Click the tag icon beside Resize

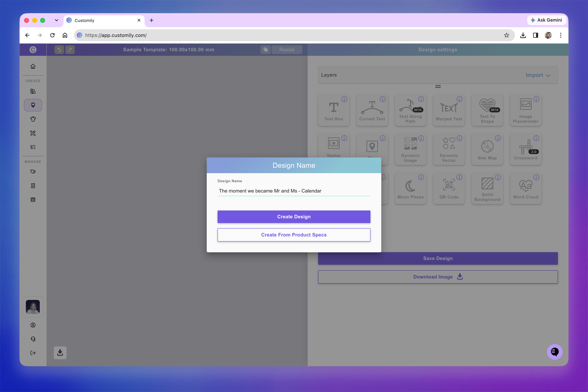click(266, 50)
